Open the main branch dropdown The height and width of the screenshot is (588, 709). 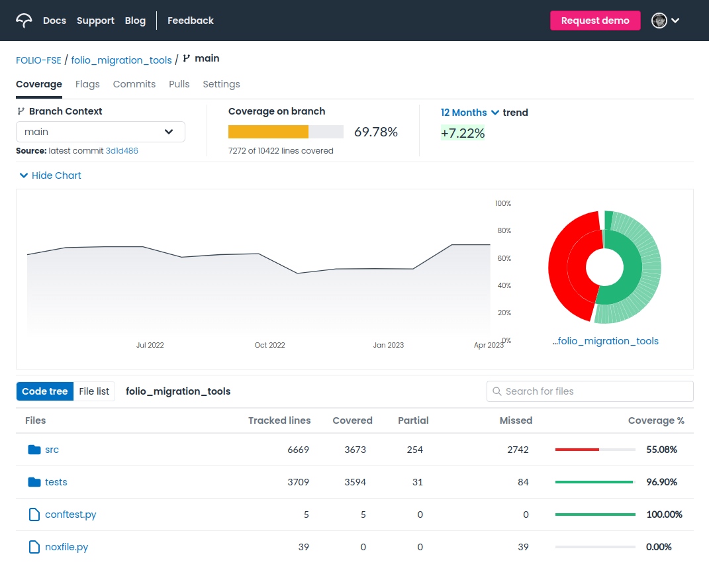101,132
